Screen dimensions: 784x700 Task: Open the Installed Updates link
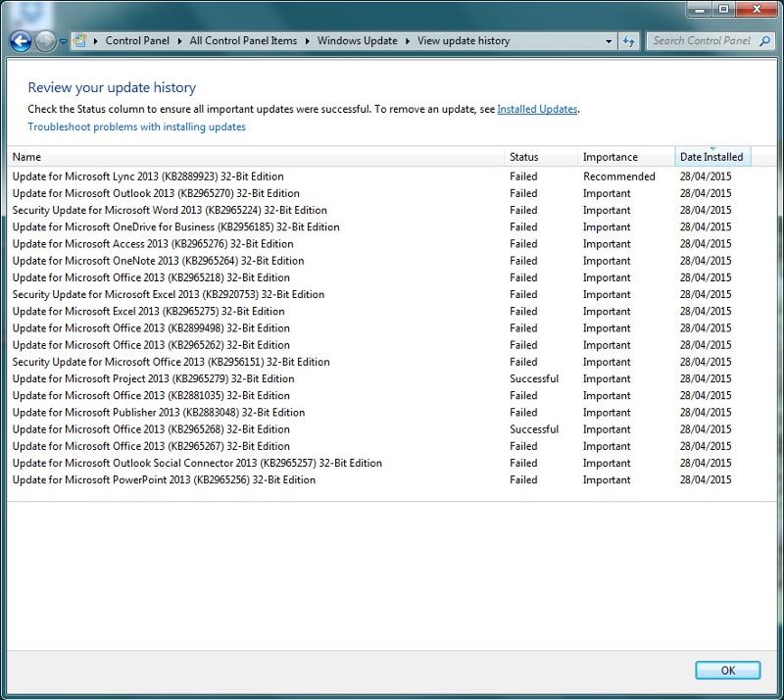537,109
